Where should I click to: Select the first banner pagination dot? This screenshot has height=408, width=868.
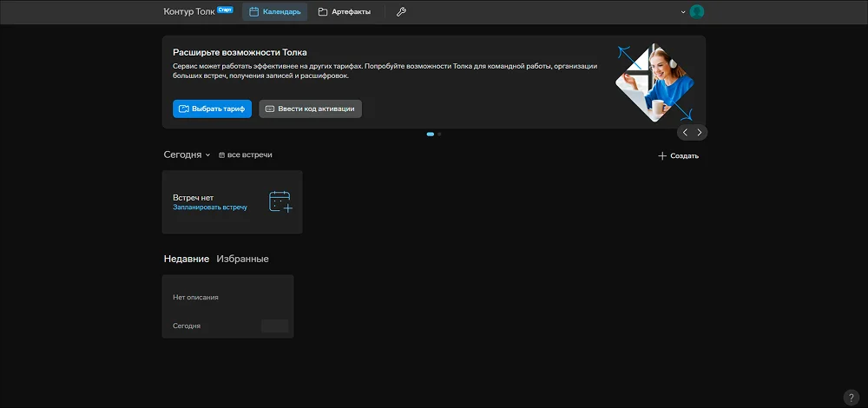coord(431,134)
